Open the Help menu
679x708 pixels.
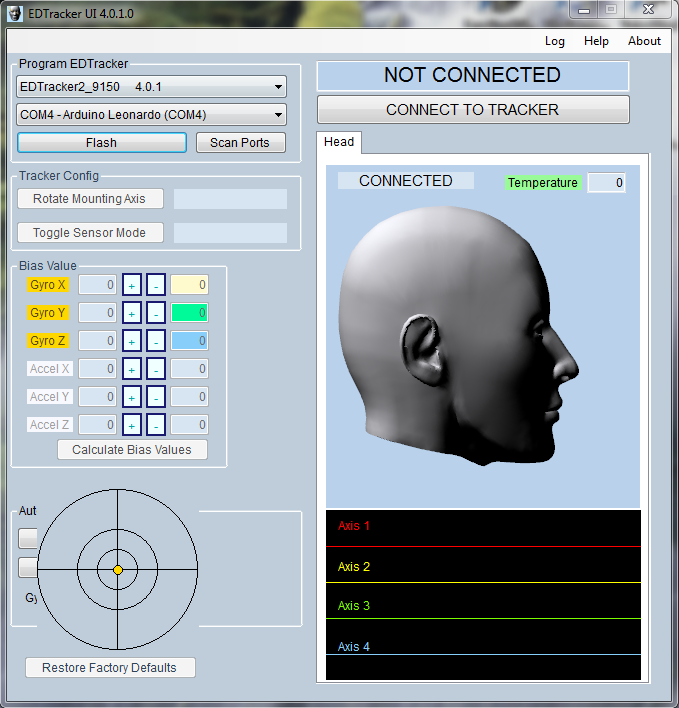pyautogui.click(x=596, y=41)
